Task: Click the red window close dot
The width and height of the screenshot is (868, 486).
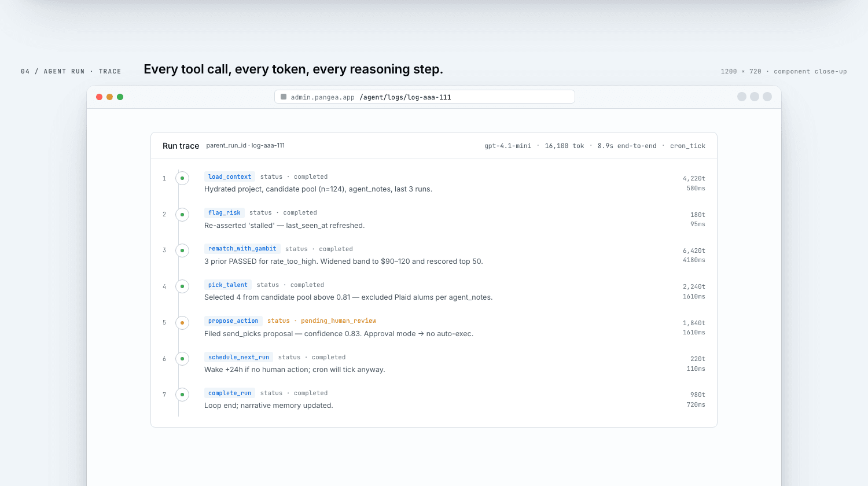Action: 100,97
